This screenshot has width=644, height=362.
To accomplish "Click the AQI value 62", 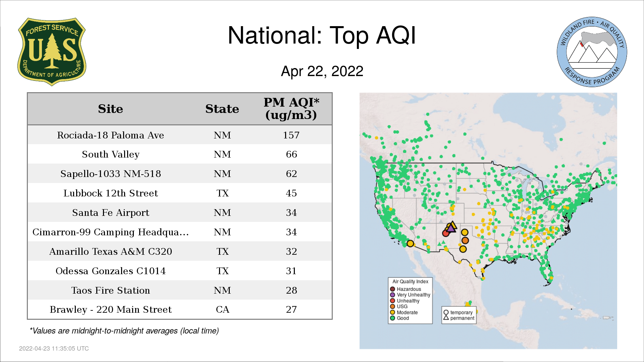I will point(291,174).
